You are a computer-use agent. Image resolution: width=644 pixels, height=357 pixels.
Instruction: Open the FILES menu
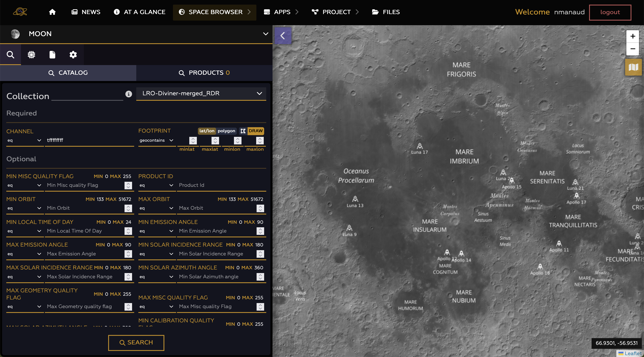click(386, 12)
